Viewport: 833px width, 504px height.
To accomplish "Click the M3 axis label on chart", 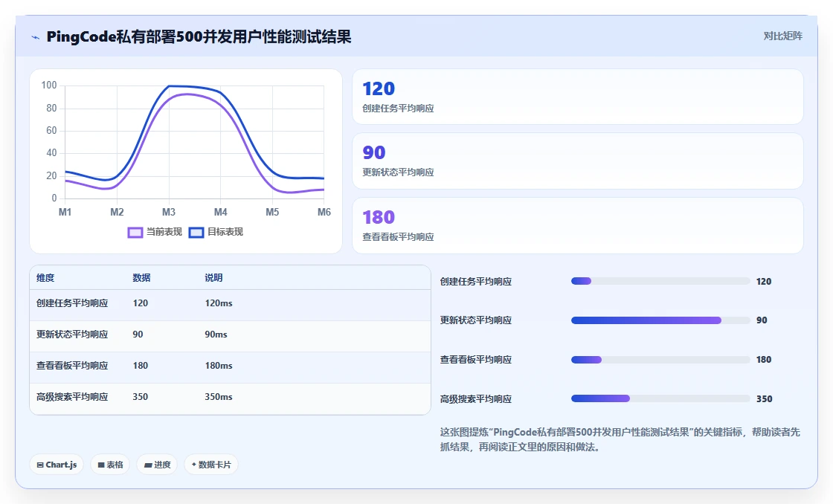I will coord(168,213).
